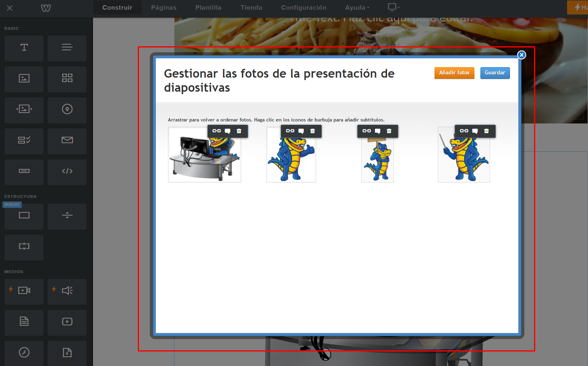
Task: Select the computer desk gator thumbnail
Action: pyautogui.click(x=205, y=155)
